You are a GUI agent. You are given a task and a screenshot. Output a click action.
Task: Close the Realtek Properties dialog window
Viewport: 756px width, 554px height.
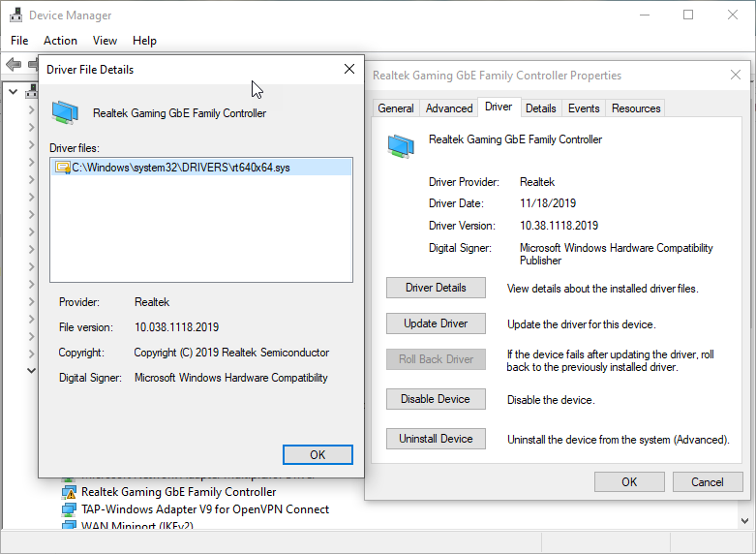pos(736,75)
